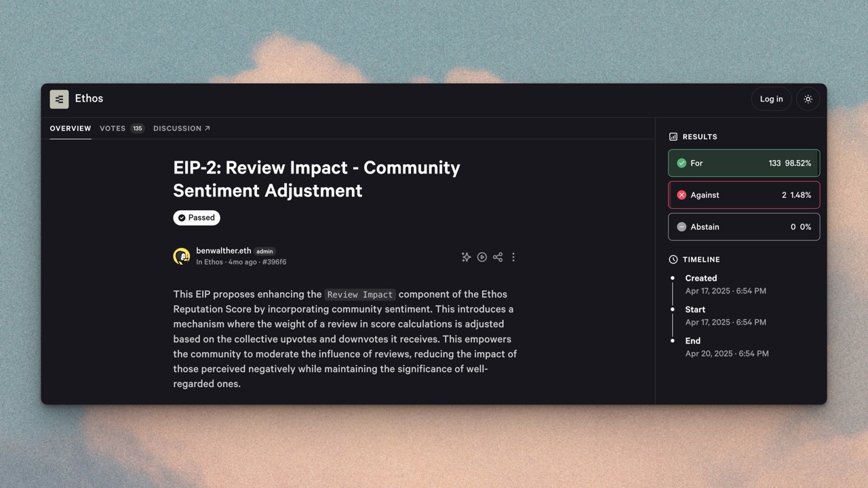Click the benwalther.eth author name

223,251
